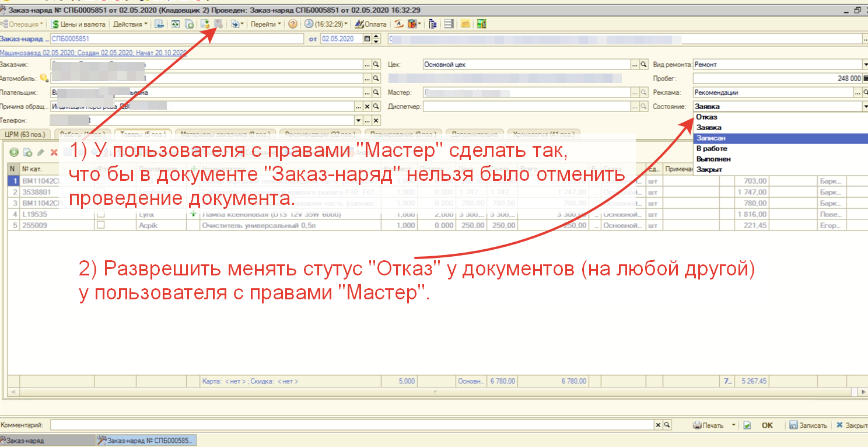Viewport: 868px width, 447px height.
Task: Click the disabled cancel posting icon in toolbar
Action: [x=219, y=24]
